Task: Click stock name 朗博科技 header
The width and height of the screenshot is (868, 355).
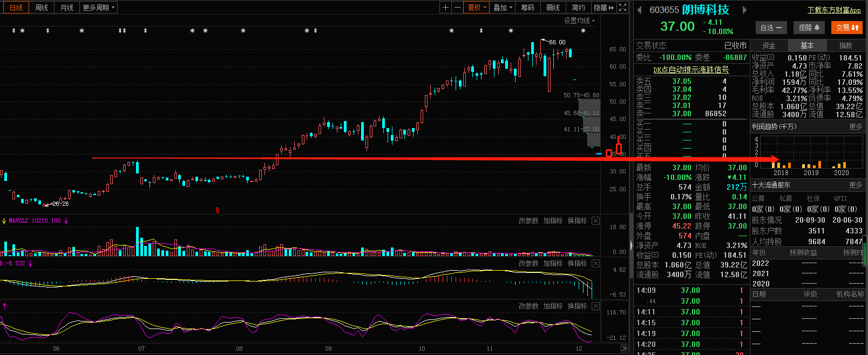Action: tap(705, 10)
